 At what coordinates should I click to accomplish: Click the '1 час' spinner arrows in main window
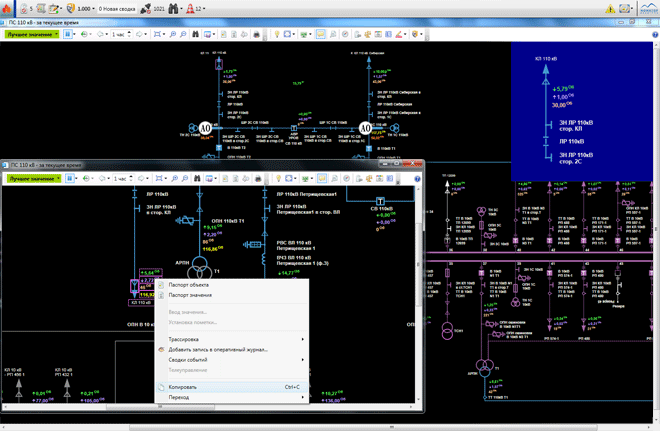(x=130, y=34)
